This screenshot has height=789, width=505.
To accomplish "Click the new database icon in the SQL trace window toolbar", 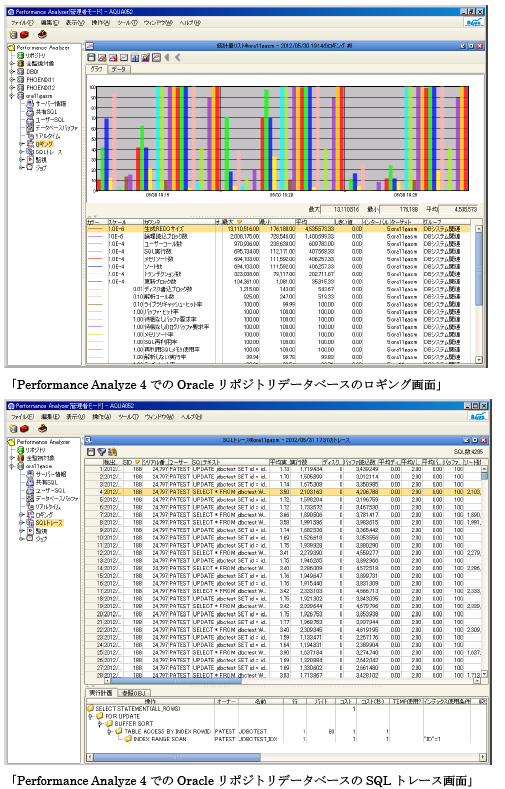I will click(x=14, y=429).
